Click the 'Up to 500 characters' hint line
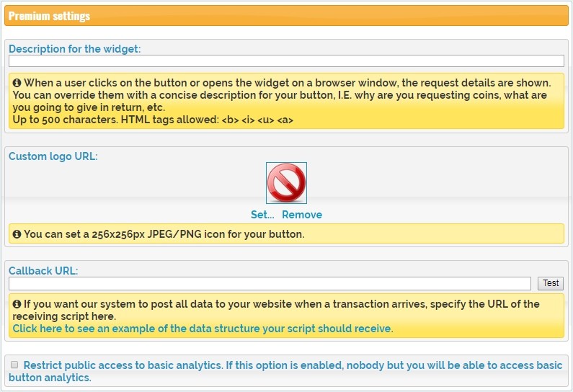Screen dimensions: 573x392 click(153, 120)
